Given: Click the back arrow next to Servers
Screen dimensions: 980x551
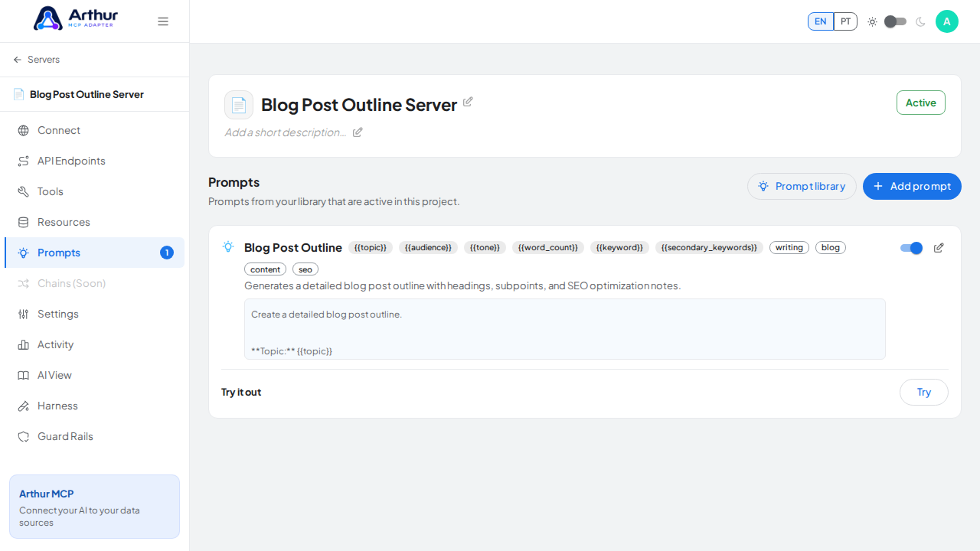Looking at the screenshot, I should click(x=18, y=60).
